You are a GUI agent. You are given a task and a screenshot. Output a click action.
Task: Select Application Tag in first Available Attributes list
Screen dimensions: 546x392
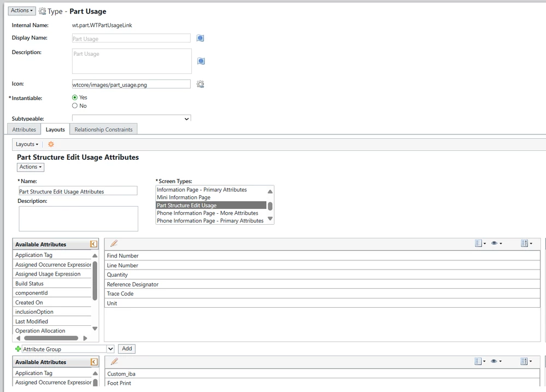52,255
